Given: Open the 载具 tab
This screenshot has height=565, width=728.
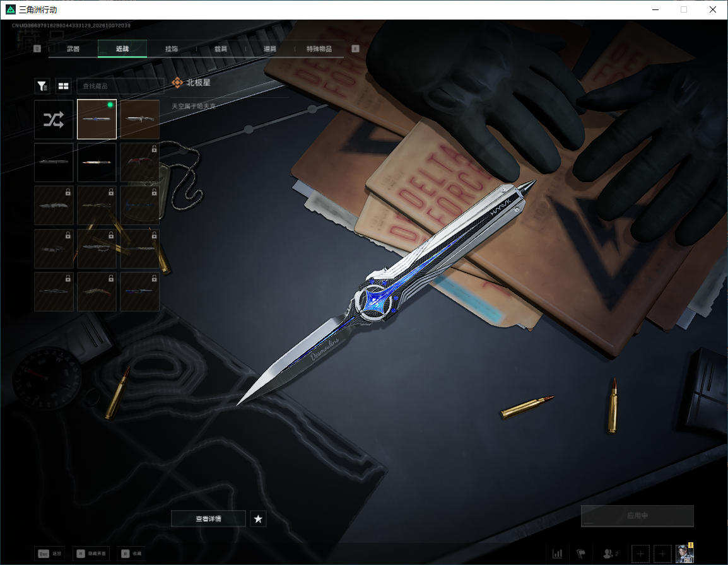Looking at the screenshot, I should pyautogui.click(x=221, y=49).
